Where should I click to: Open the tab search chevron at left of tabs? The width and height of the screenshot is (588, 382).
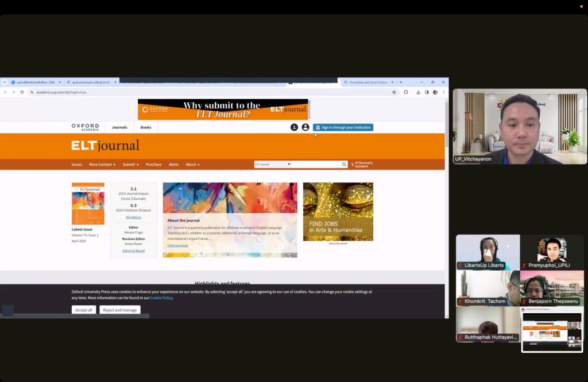pos(5,82)
